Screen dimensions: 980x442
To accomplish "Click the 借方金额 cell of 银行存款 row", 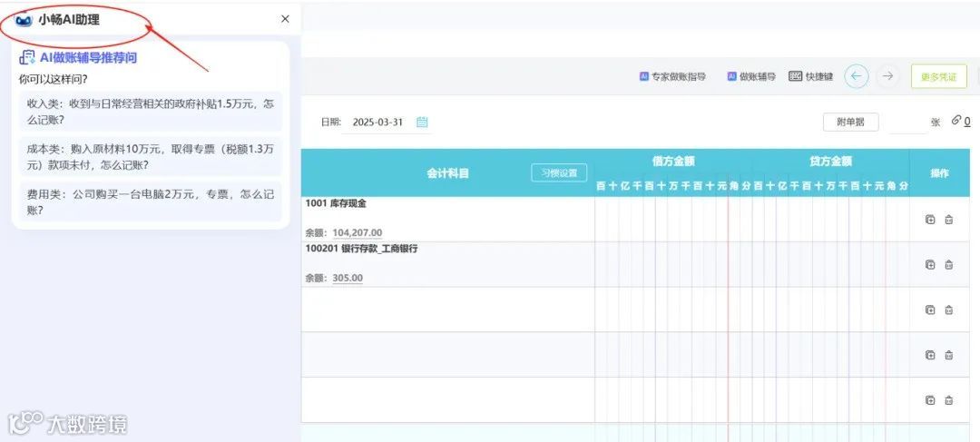I will (673, 264).
